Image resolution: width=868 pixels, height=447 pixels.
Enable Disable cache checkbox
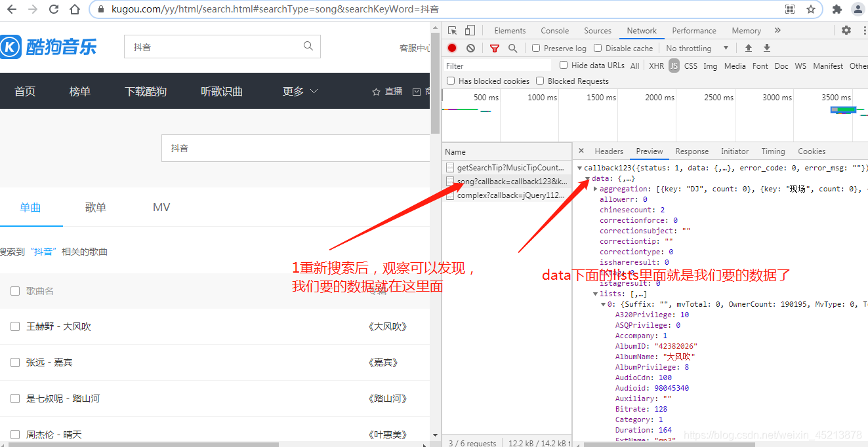(598, 48)
